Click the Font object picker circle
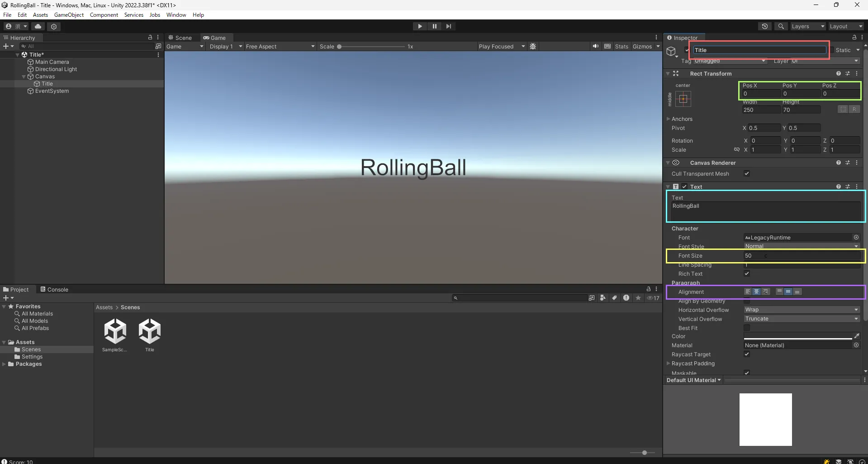Screen dimensions: 868x464 856,237
